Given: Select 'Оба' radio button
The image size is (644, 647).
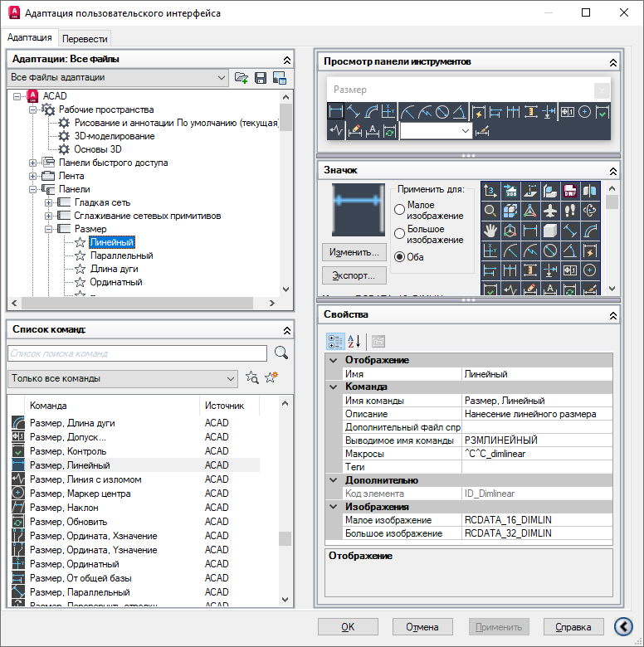Looking at the screenshot, I should coord(399,256).
